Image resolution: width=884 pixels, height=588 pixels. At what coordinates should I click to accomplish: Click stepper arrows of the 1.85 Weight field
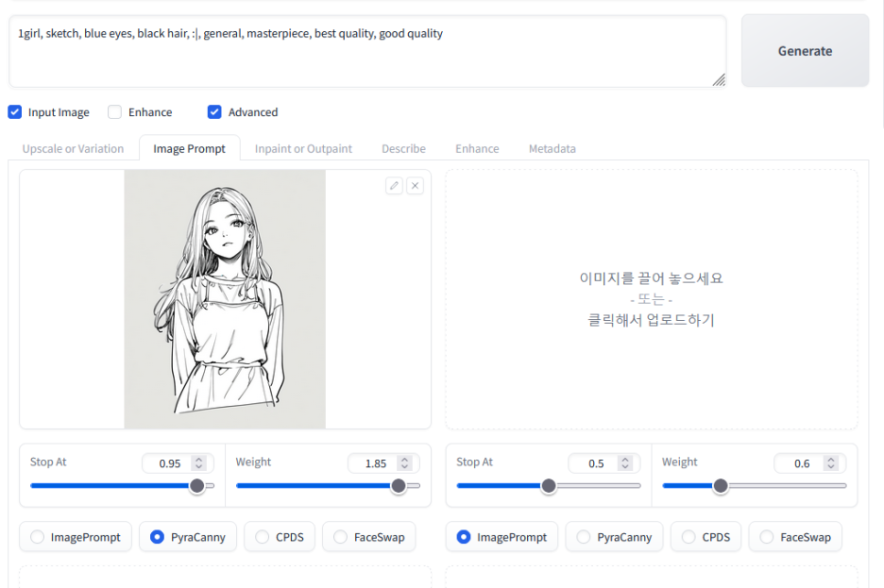pyautogui.click(x=404, y=463)
